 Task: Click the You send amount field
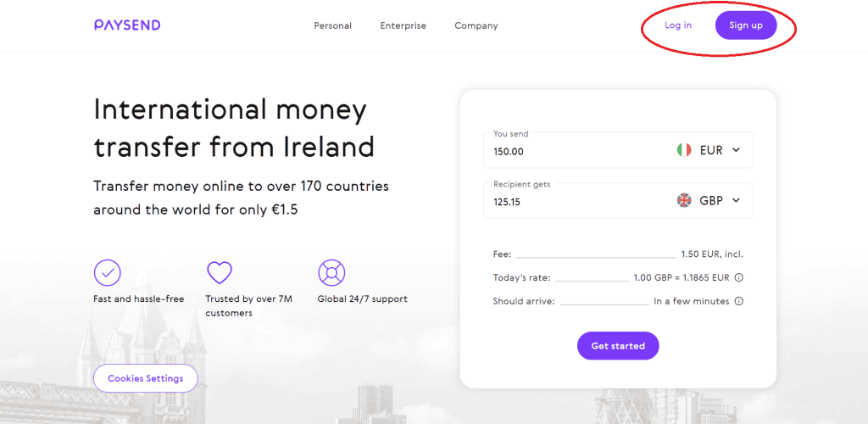pyautogui.click(x=576, y=151)
